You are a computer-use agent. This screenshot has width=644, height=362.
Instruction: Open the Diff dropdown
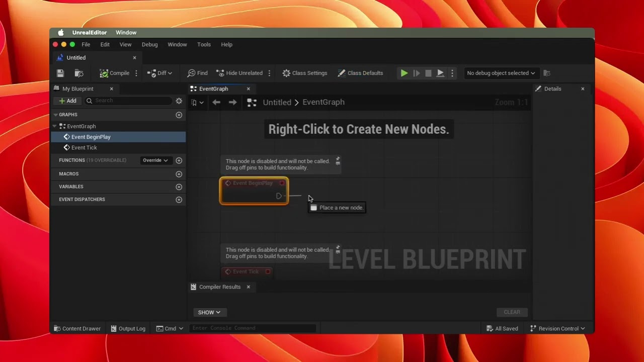tap(159, 73)
